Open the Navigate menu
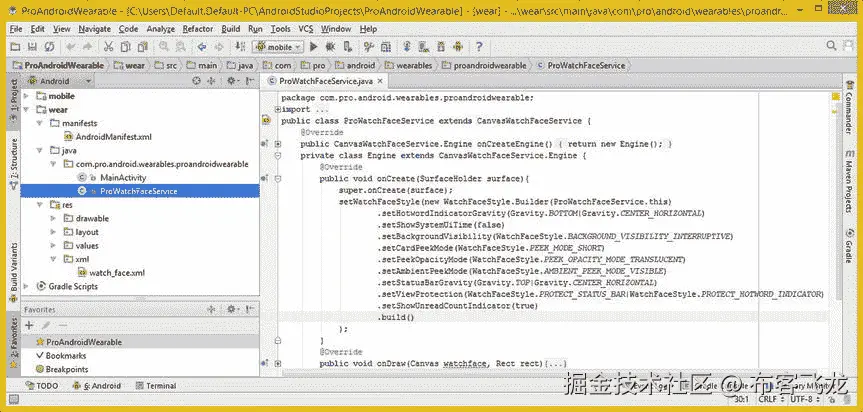 point(95,29)
